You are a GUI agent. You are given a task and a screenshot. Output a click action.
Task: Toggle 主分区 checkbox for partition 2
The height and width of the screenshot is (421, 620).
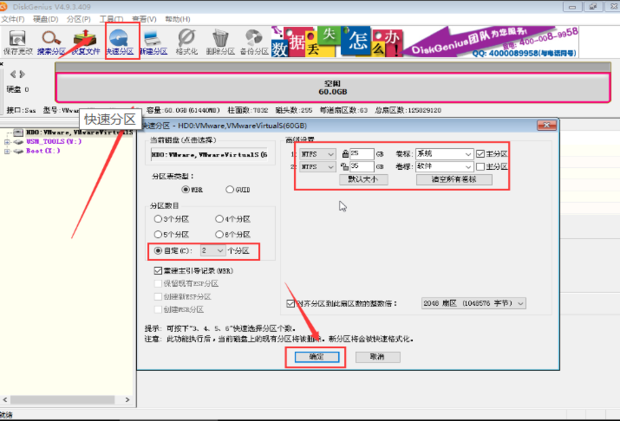tap(480, 166)
